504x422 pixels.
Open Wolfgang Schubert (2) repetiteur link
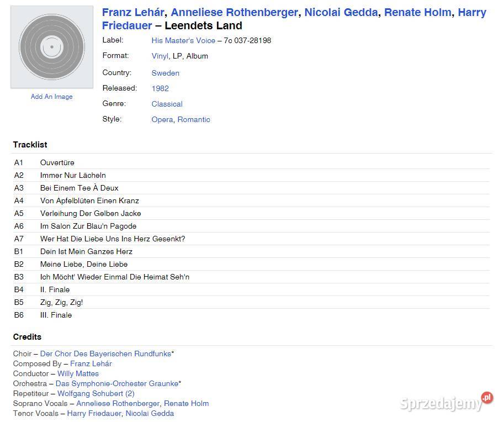pyautogui.click(x=96, y=394)
